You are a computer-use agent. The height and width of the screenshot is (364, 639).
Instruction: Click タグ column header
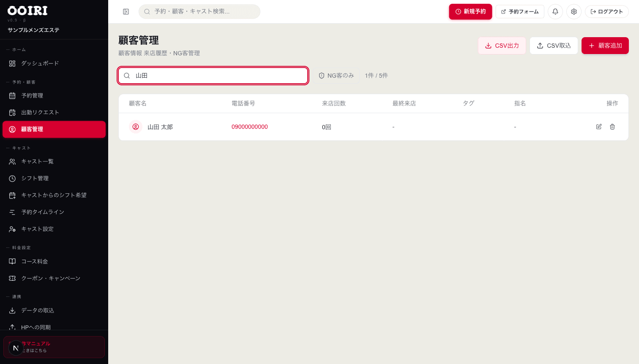coord(469,103)
